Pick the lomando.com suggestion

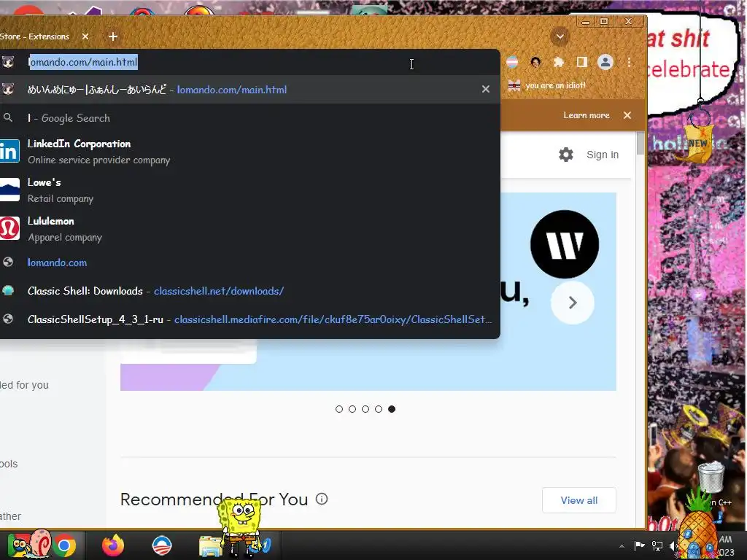click(250, 262)
